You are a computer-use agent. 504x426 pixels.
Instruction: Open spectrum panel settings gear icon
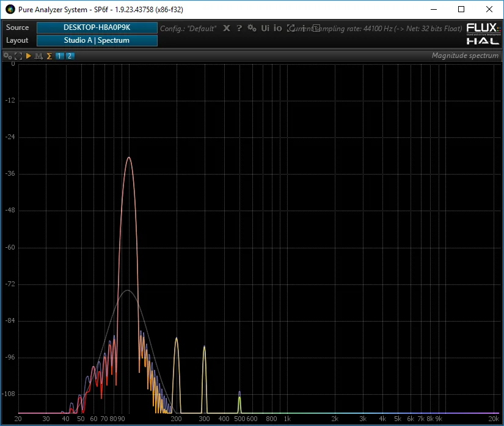(7, 56)
